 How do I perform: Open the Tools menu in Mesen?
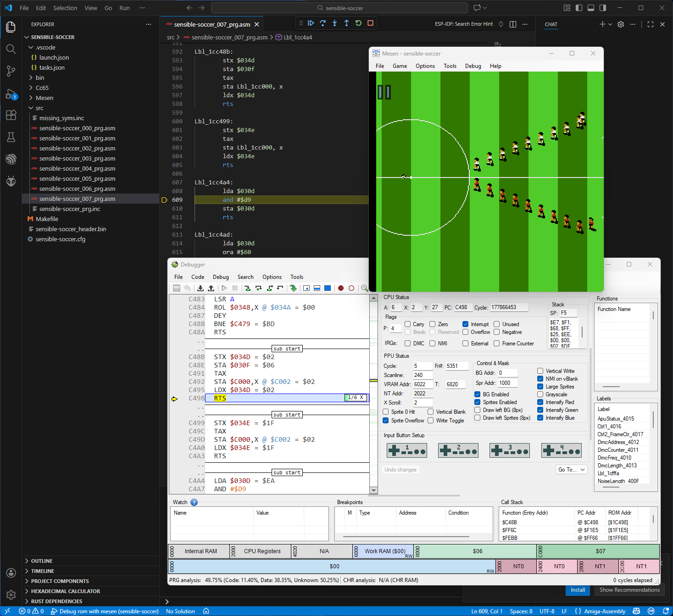click(x=450, y=66)
